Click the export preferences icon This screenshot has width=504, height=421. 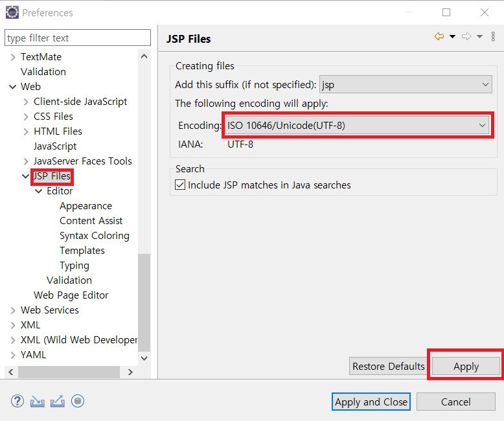[x=58, y=401]
